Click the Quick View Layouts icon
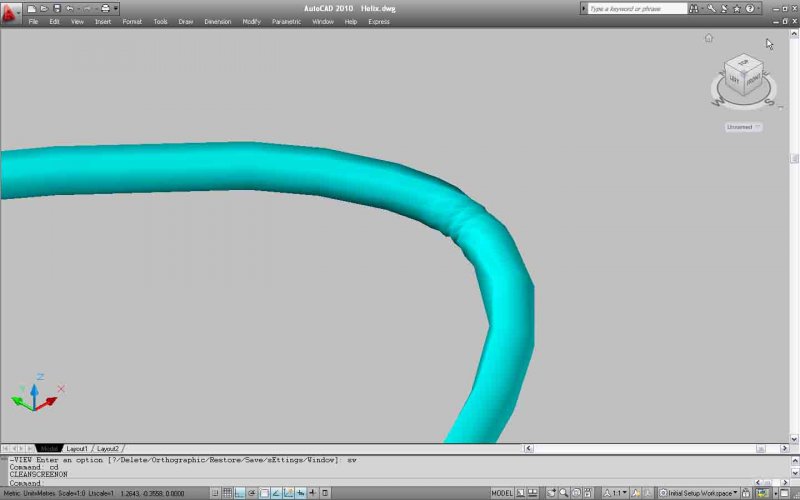800x500 pixels. (520, 493)
